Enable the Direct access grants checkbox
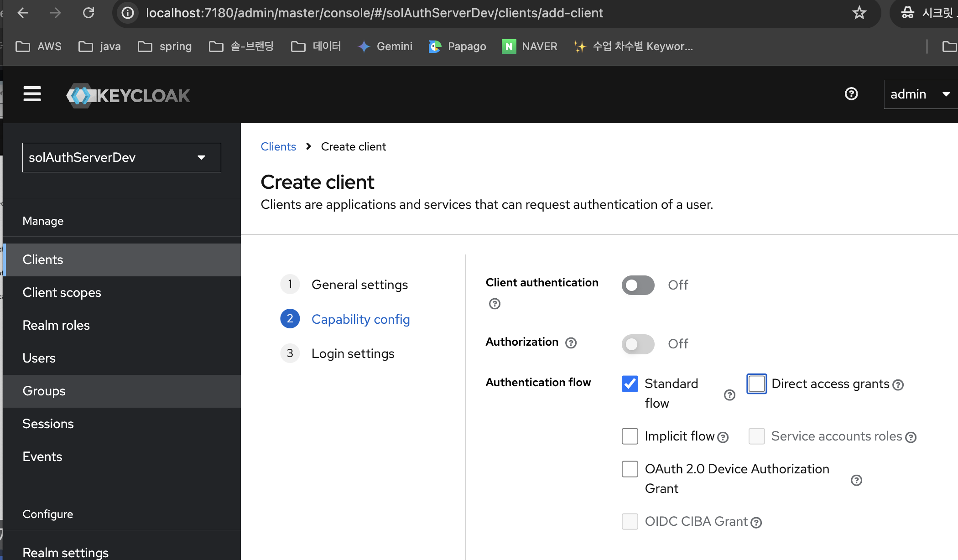Screen dimensions: 958x560 756,384
